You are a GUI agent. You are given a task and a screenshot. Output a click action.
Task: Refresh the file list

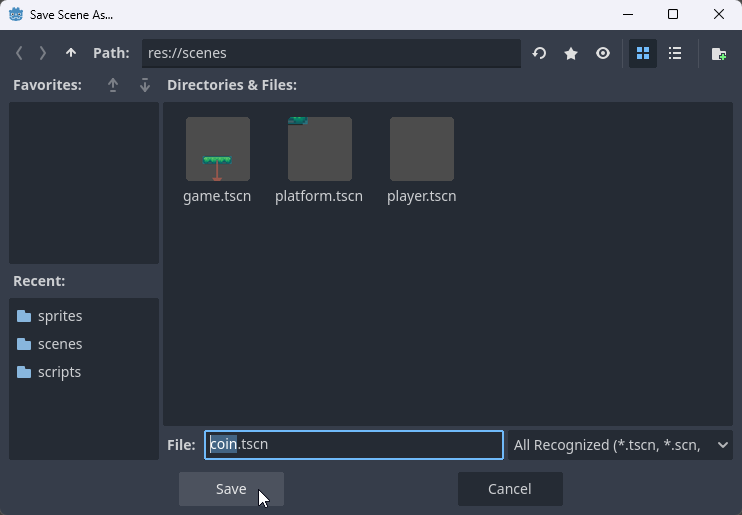(x=539, y=53)
